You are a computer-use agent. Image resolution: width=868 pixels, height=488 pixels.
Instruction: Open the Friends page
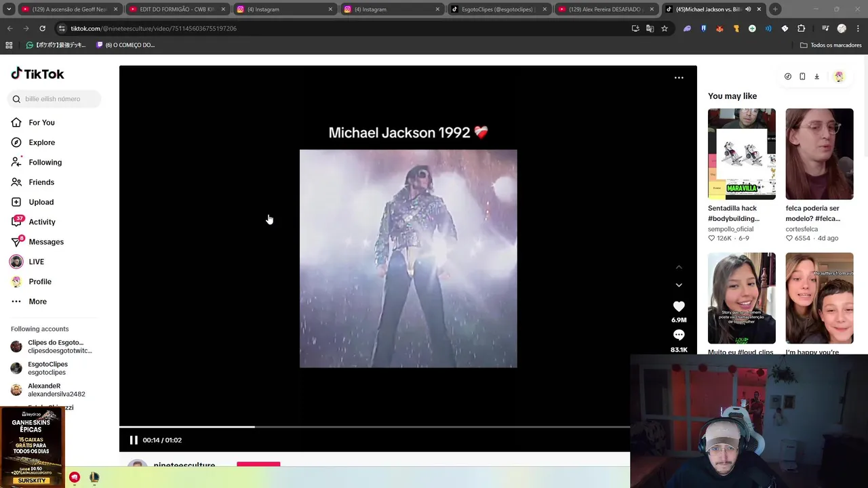coord(41,182)
